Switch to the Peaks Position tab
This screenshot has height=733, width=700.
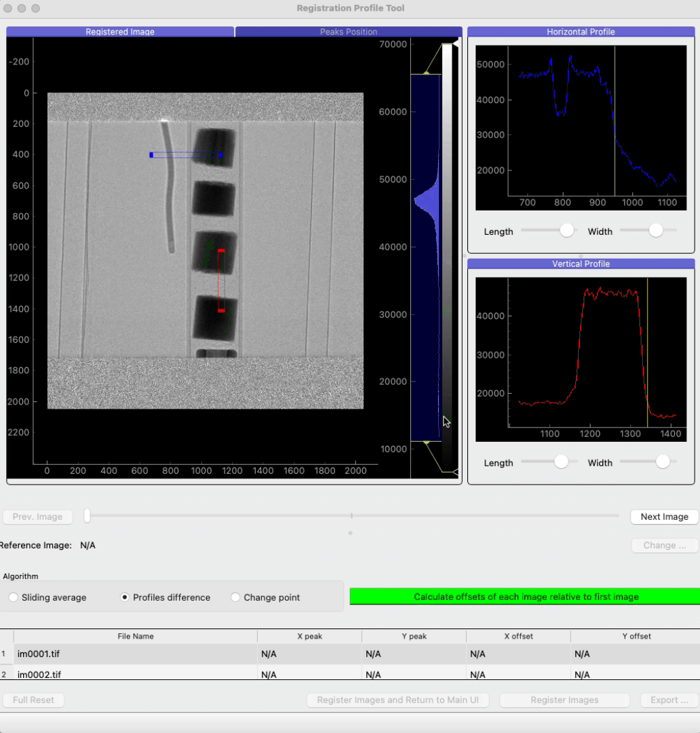349,32
